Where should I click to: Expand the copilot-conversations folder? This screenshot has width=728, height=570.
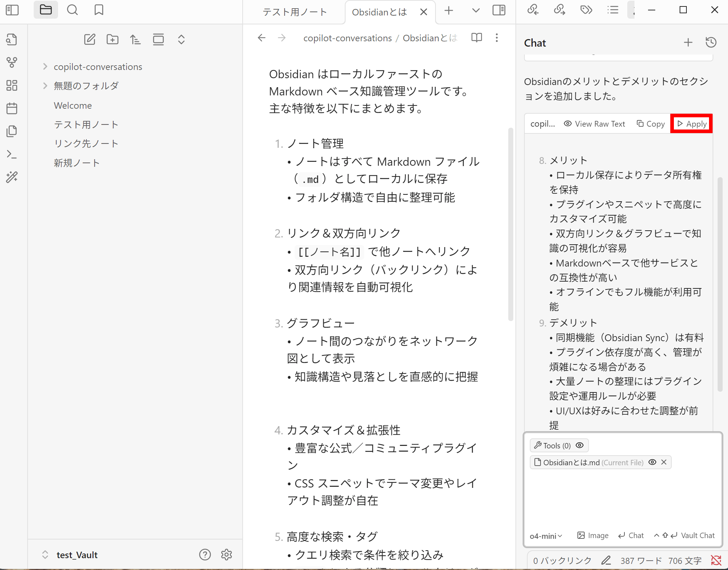(46, 67)
